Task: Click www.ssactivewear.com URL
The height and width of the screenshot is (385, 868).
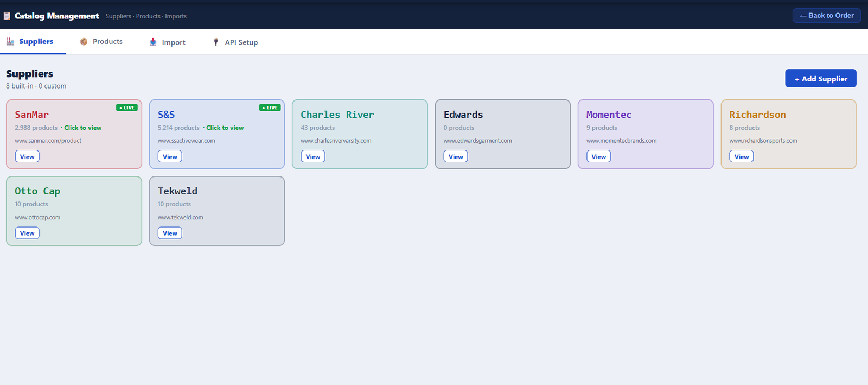Action: [186, 141]
